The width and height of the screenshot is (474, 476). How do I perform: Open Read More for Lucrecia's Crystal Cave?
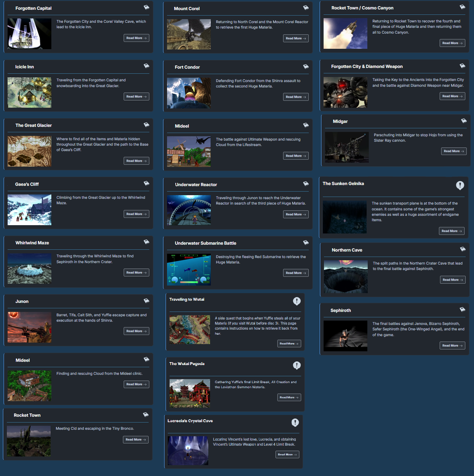coord(287,454)
